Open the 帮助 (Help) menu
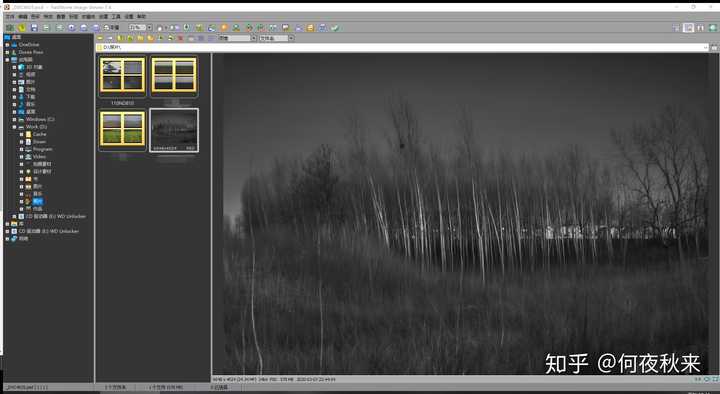This screenshot has width=720, height=394. tap(141, 17)
